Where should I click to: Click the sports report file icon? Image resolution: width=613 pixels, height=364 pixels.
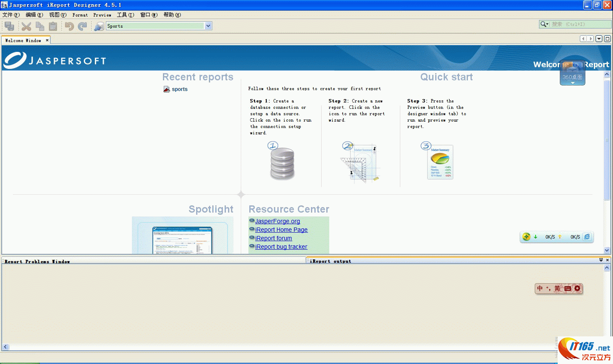pos(167,89)
